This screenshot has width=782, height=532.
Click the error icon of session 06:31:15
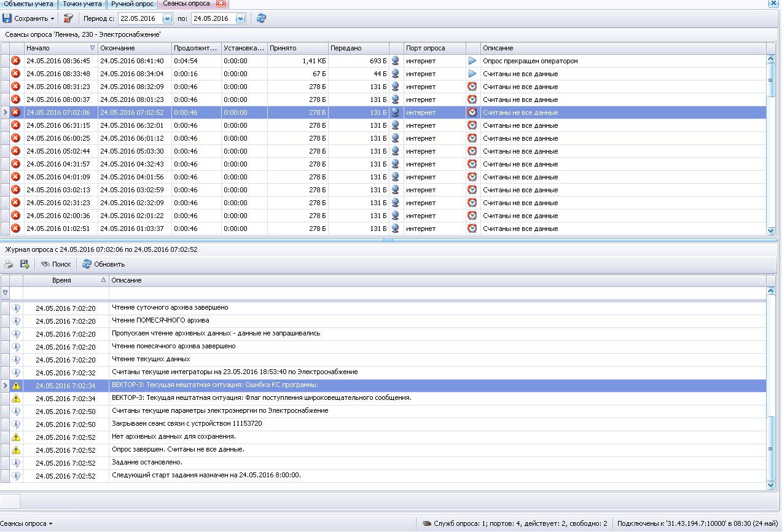tap(16, 125)
